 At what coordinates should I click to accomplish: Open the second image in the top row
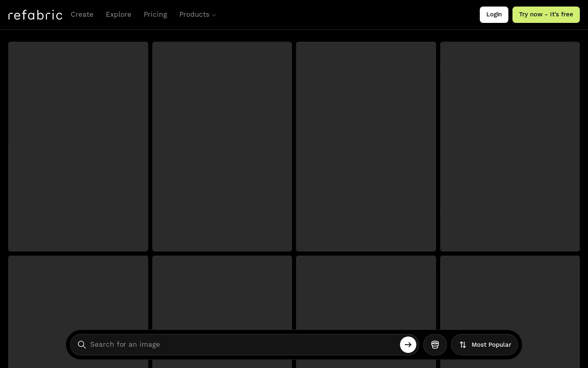click(x=222, y=146)
